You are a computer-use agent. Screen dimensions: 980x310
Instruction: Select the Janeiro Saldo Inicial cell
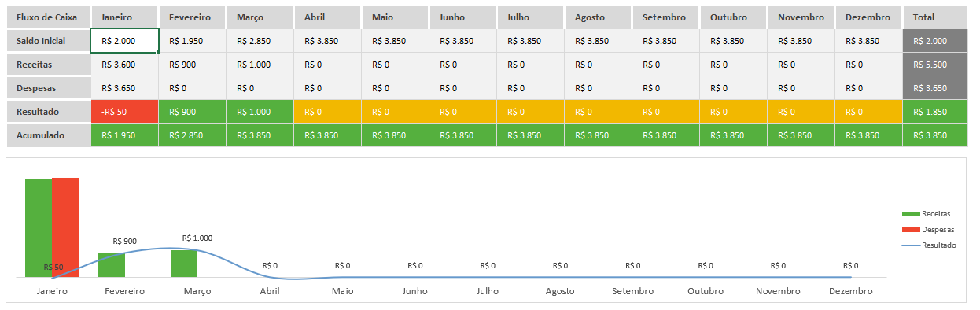click(x=125, y=41)
